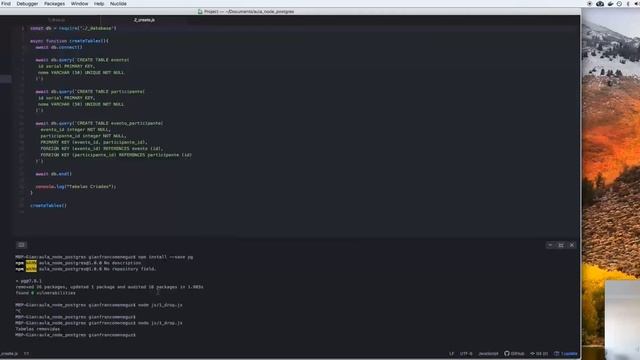Click the "Tabelas removidas" terminal output

(x=38, y=329)
